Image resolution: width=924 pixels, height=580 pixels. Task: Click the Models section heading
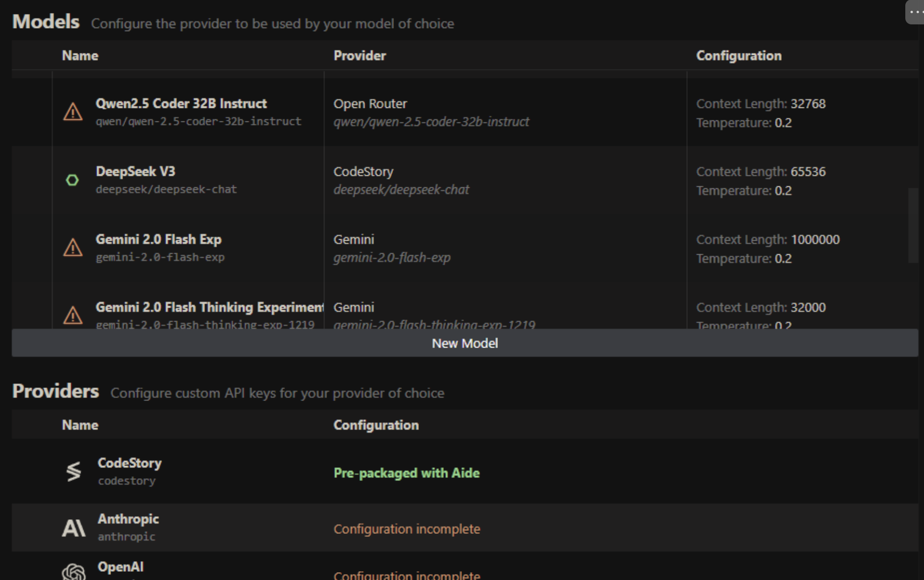(46, 22)
